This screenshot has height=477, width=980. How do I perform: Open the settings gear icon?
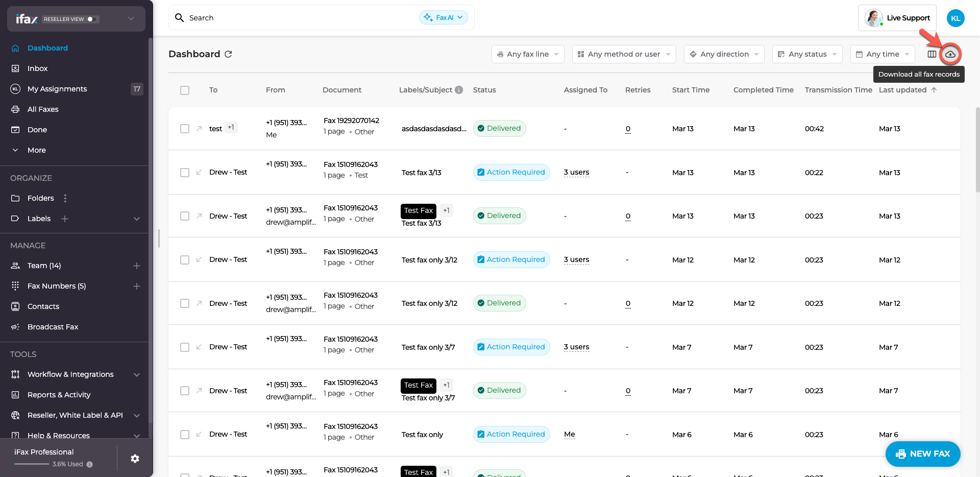coord(135,459)
